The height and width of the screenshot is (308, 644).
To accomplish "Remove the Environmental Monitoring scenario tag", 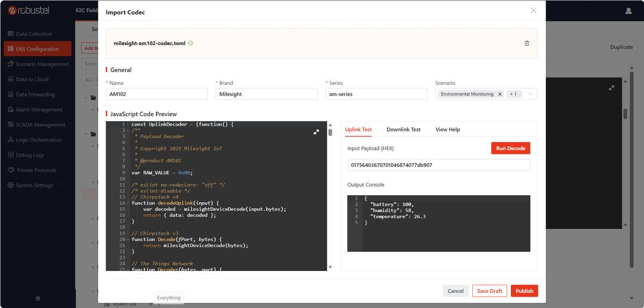I will coord(500,94).
